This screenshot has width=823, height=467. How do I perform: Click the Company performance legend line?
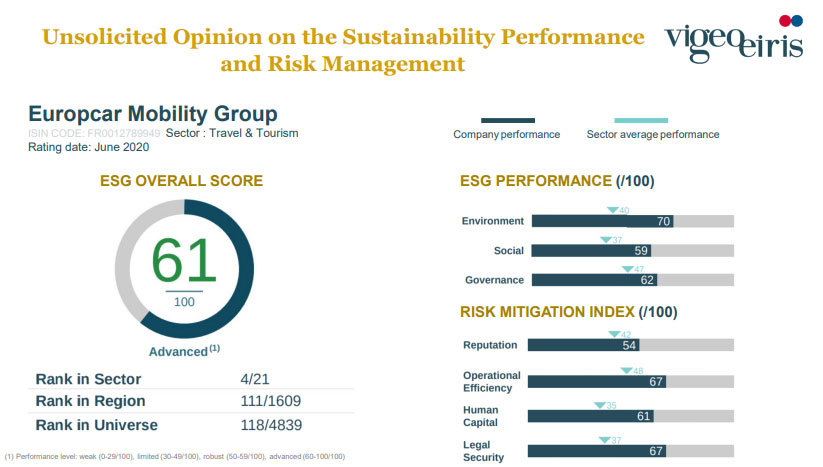(507, 120)
